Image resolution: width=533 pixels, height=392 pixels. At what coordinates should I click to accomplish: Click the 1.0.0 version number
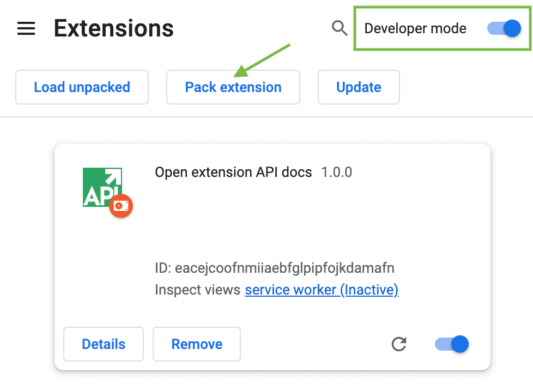click(x=336, y=173)
